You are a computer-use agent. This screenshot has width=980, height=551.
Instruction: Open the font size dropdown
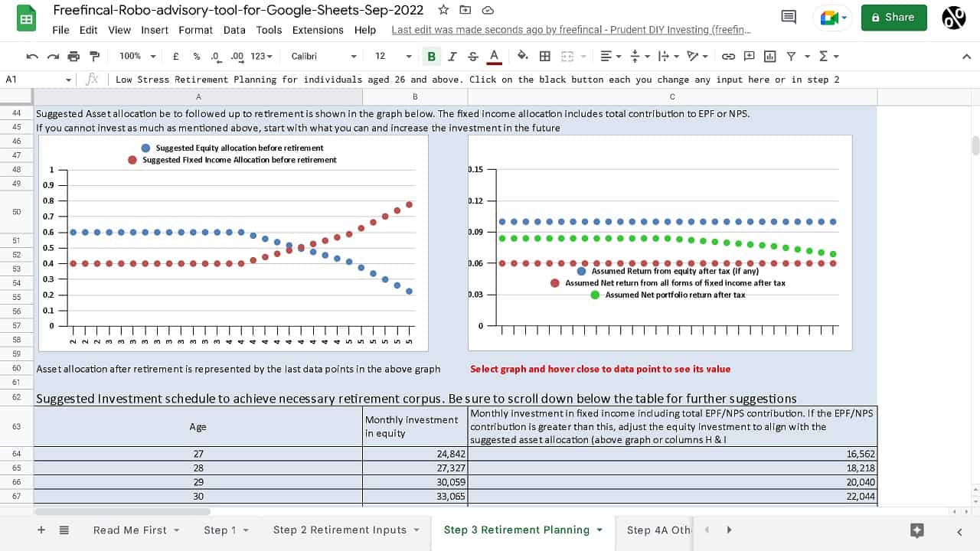392,56
